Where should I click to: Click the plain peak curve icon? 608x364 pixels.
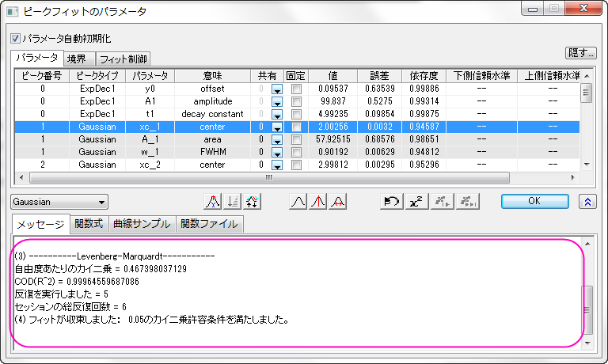pos(298,202)
